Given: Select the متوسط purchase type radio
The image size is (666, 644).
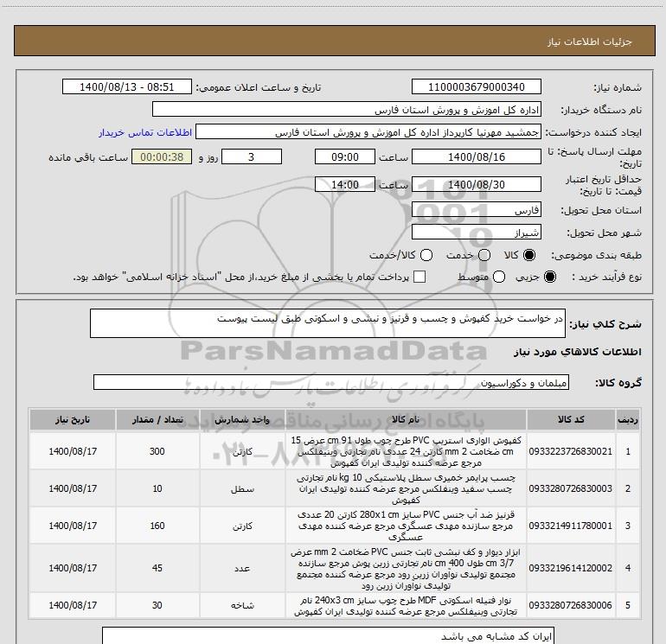Looking at the screenshot, I should 499,277.
